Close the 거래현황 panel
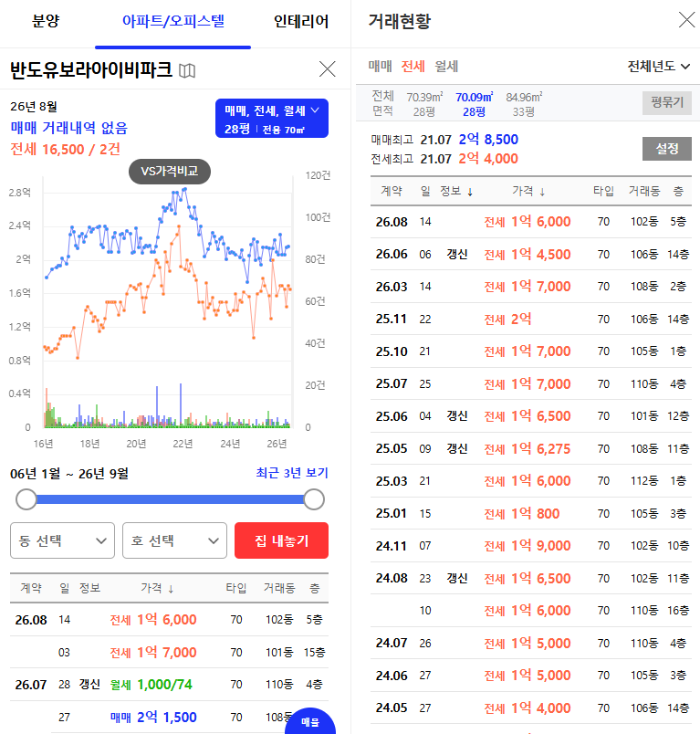This screenshot has width=700, height=734. [686, 20]
